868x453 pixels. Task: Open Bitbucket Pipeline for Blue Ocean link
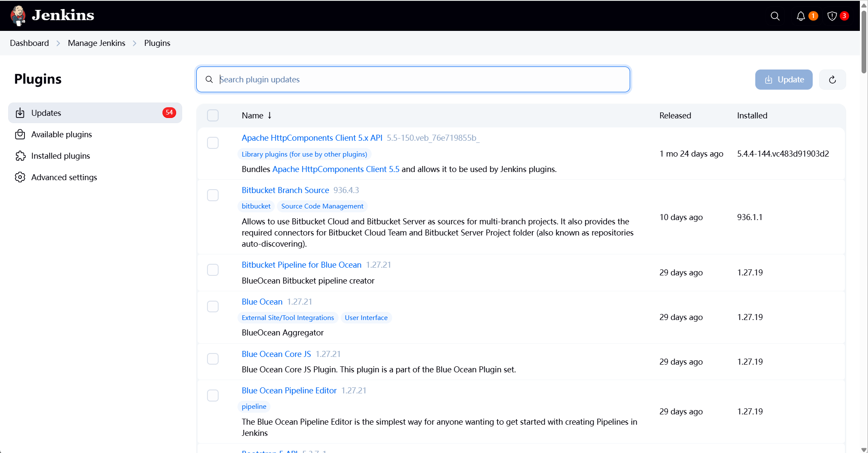pos(301,265)
